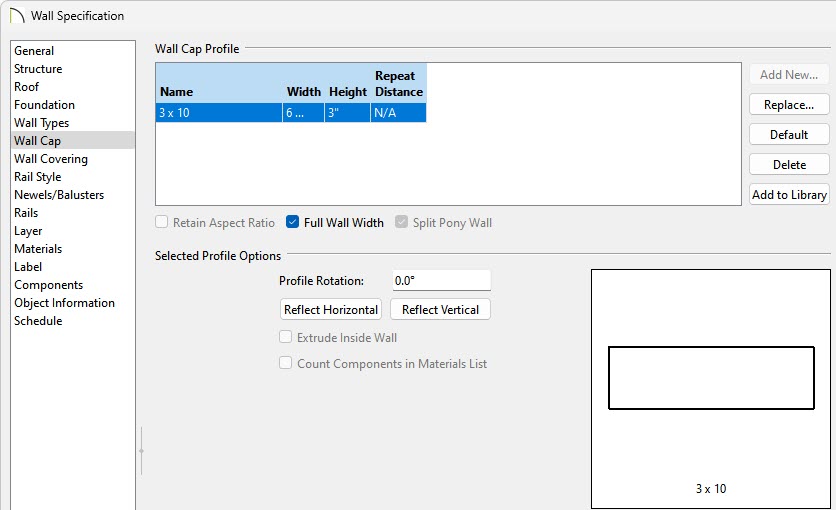This screenshot has height=510, width=836.
Task: Reset profile with Default button
Action: click(789, 134)
